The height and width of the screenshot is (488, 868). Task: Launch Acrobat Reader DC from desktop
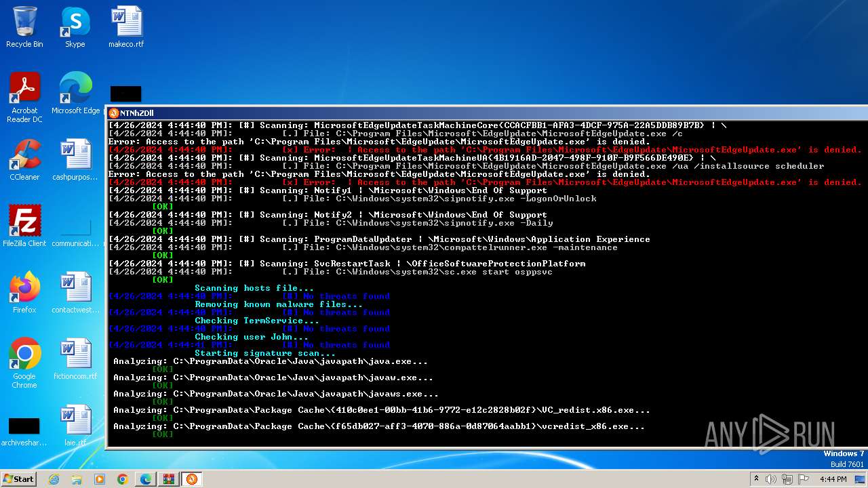tap(24, 98)
